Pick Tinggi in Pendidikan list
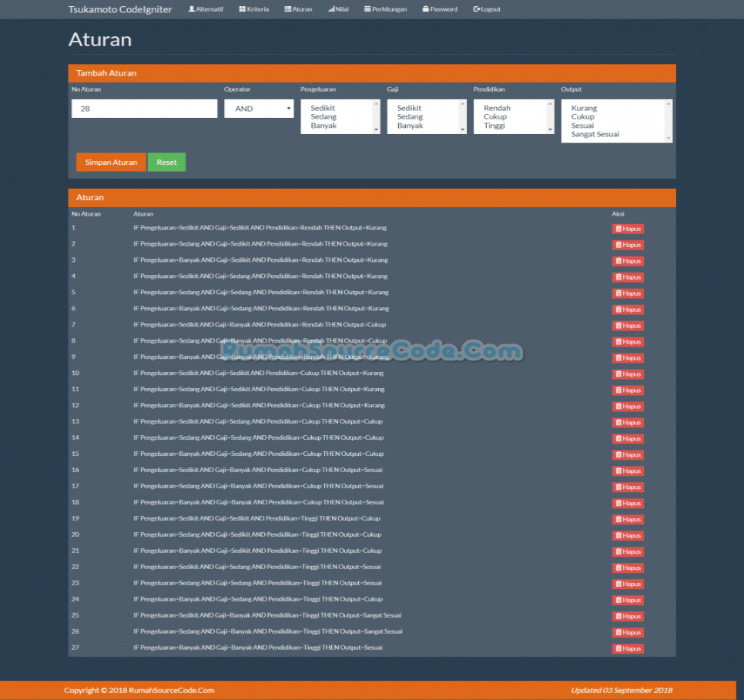744x700 pixels. [494, 126]
